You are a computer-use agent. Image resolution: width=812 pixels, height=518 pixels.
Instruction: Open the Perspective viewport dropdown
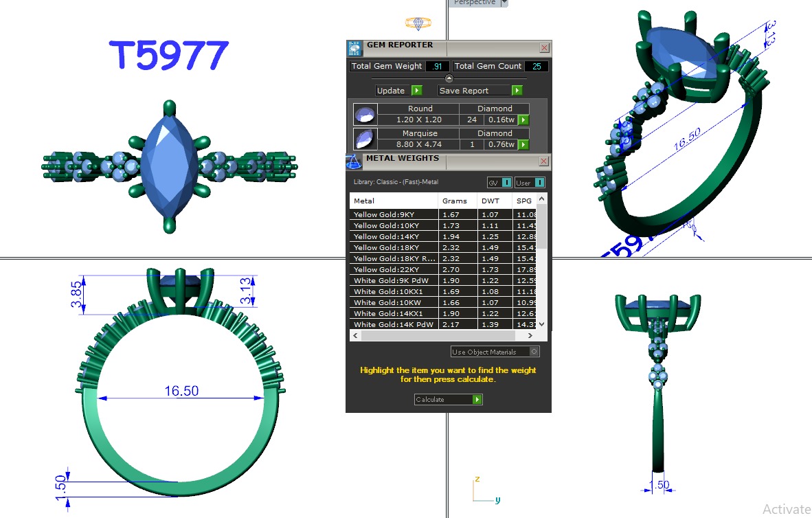tap(504, 3)
